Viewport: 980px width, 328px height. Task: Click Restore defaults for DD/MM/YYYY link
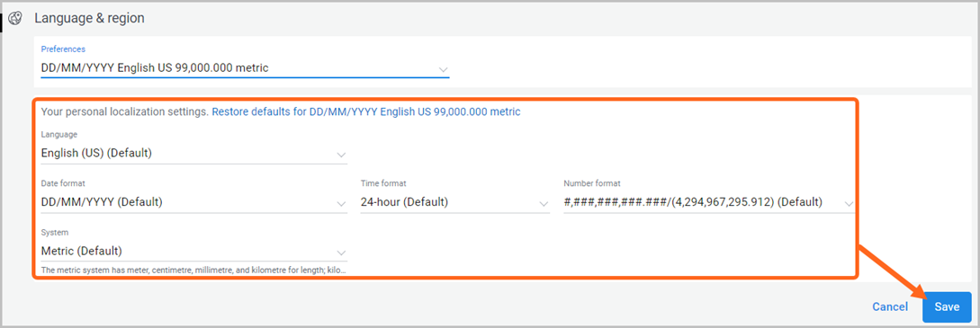point(366,112)
